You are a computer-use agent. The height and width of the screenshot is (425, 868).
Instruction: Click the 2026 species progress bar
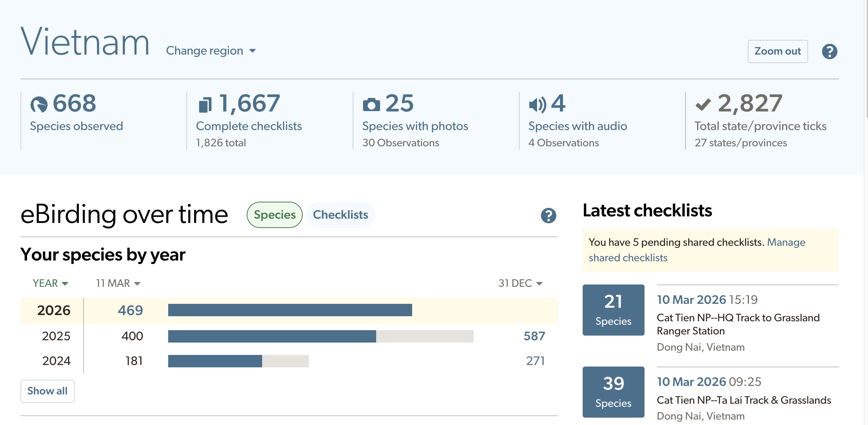(290, 310)
